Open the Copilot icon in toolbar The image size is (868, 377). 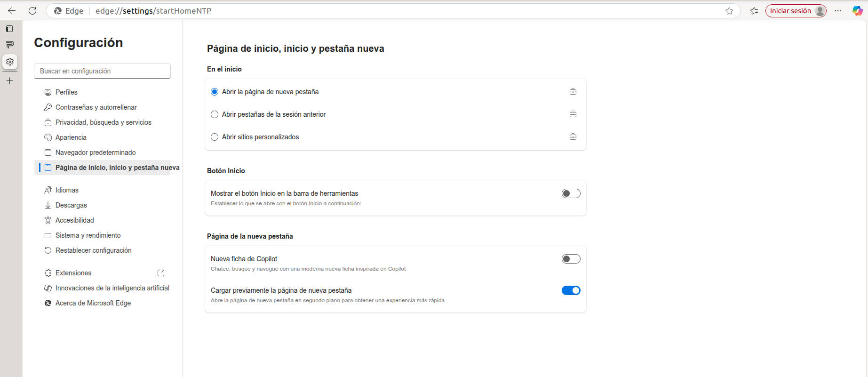857,11
